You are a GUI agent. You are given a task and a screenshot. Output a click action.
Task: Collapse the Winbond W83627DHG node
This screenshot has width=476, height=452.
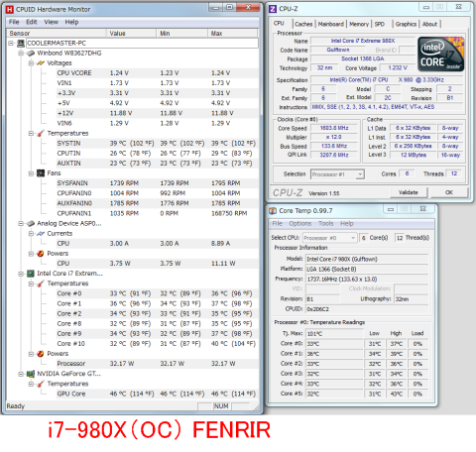(21, 53)
